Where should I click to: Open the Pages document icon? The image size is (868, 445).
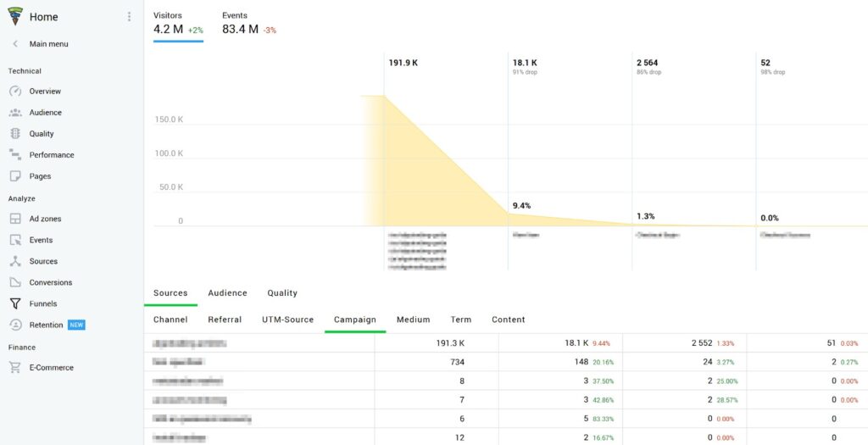click(x=14, y=176)
